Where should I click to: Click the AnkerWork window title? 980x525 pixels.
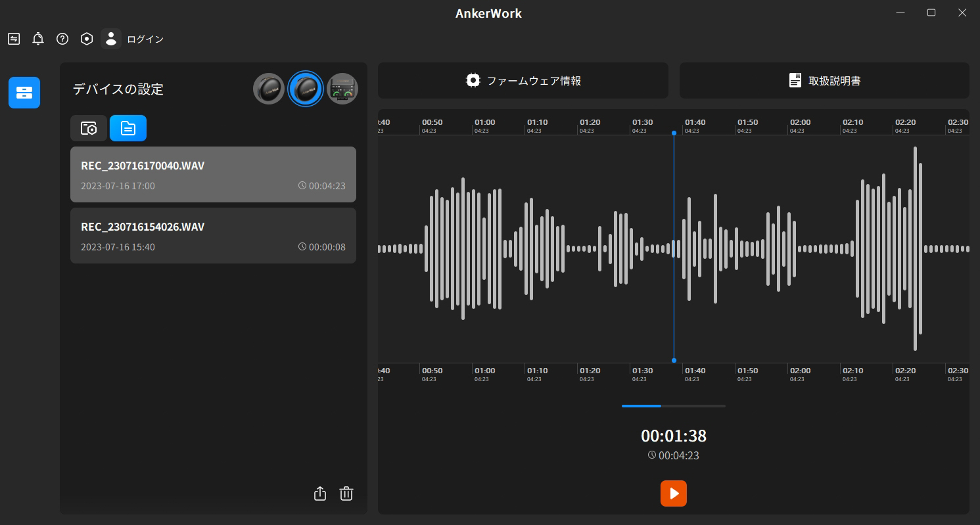pos(488,13)
